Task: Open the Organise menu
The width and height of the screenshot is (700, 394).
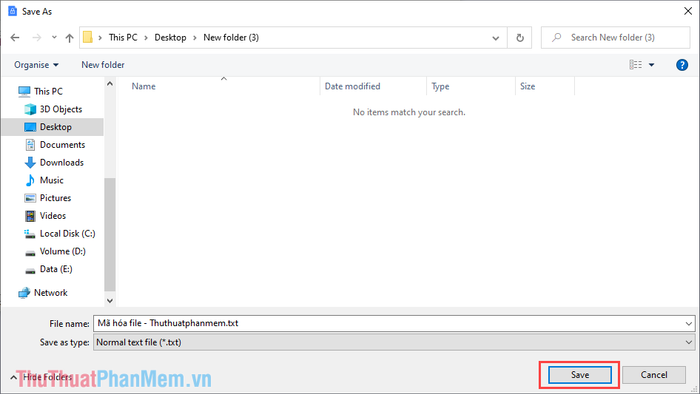Action: pyautogui.click(x=36, y=65)
